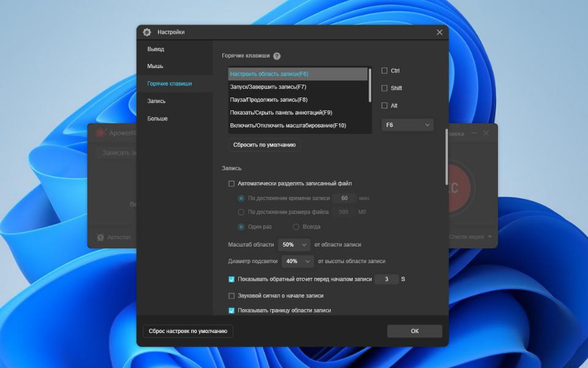
Task: Go to the Запись sidebar section
Action: [x=156, y=101]
